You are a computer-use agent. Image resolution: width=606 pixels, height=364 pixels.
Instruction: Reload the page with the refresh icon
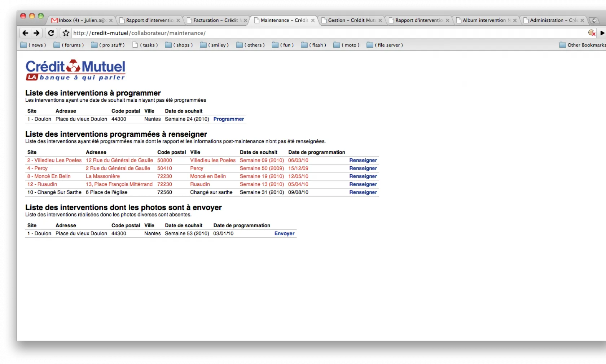pos(51,33)
